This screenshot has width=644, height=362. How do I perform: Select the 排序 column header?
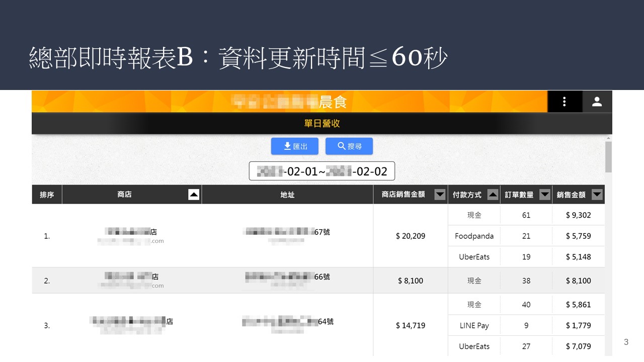[x=47, y=195]
